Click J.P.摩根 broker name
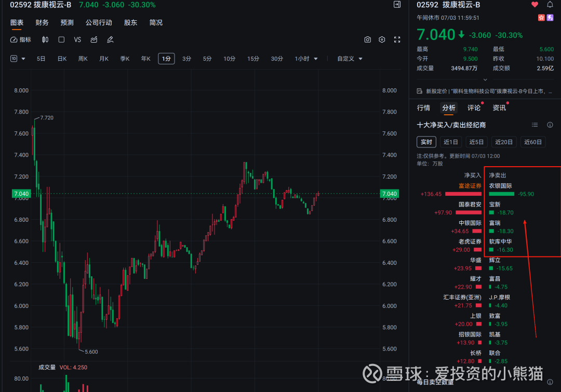Viewport: 561px width, 392px height. click(x=500, y=298)
